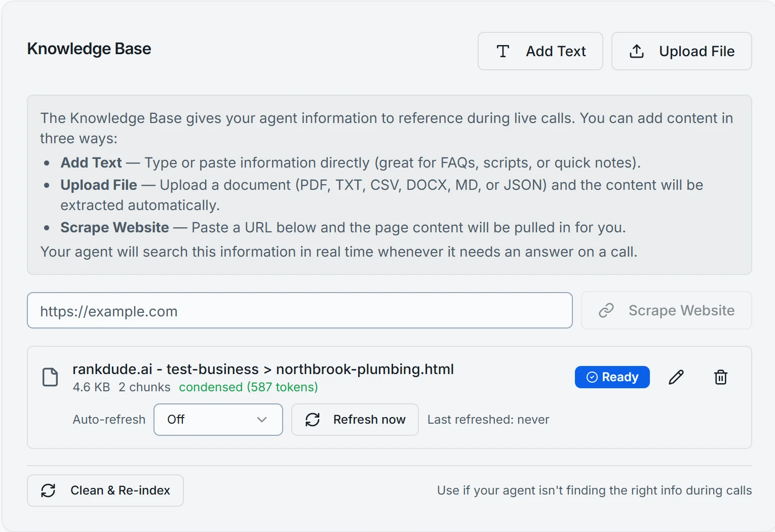Select the file name rankdude.ai - test-business > northbrook-plumbing.html
Image resolution: width=775 pixels, height=532 pixels.
pyautogui.click(x=263, y=369)
